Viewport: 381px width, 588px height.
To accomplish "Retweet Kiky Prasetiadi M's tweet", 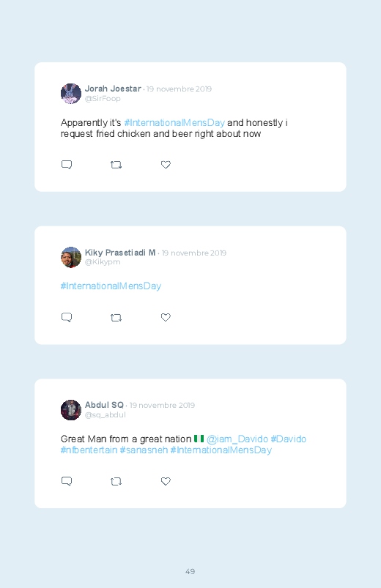I will click(x=116, y=318).
